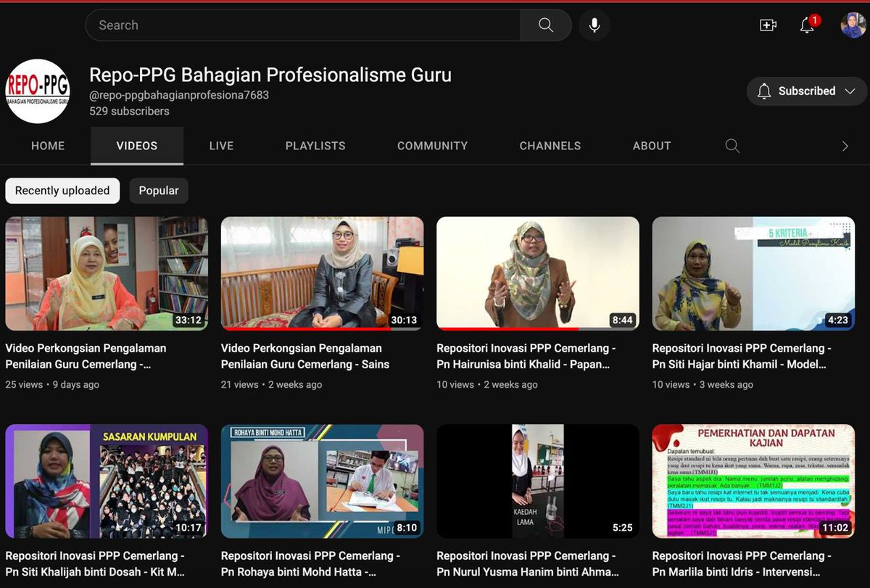This screenshot has height=588, width=870.
Task: Click the '529 subscribers' text
Action: [129, 111]
